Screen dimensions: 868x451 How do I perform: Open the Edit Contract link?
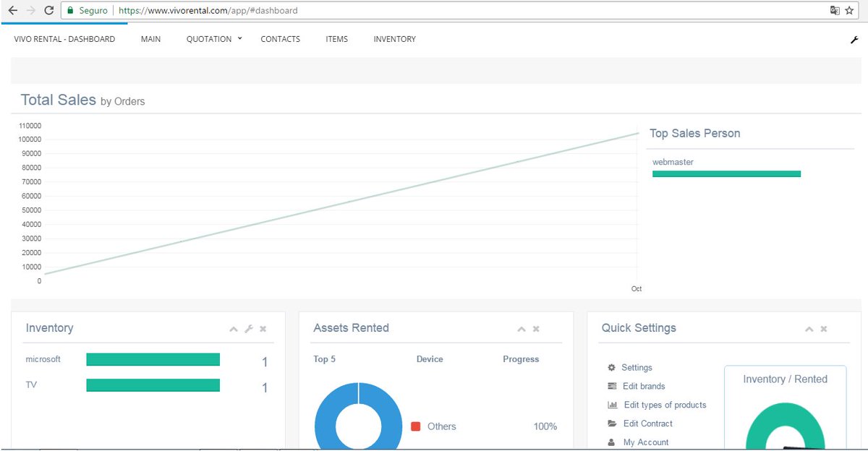pos(648,424)
